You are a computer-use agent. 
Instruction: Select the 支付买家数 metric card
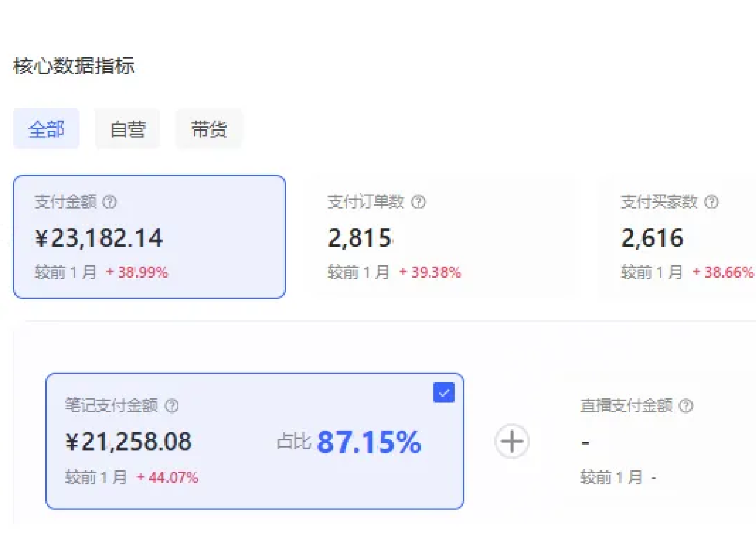pyautogui.click(x=677, y=237)
